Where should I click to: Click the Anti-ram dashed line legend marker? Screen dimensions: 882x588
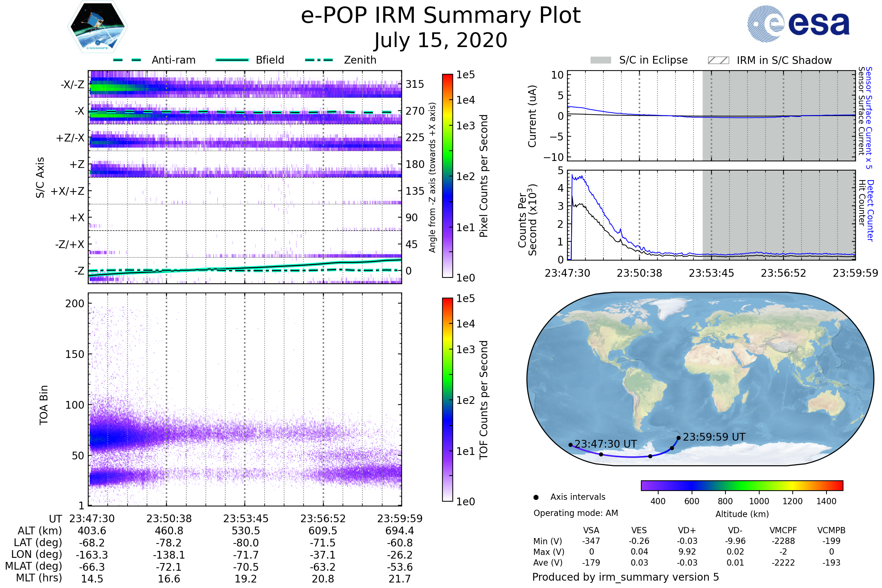pyautogui.click(x=127, y=60)
